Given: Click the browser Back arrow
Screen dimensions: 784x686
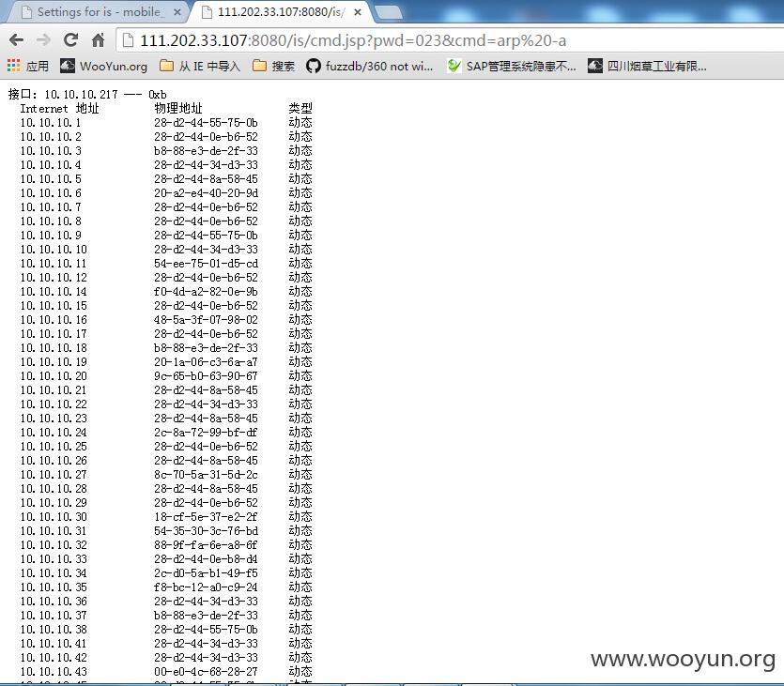Looking at the screenshot, I should (x=17, y=40).
